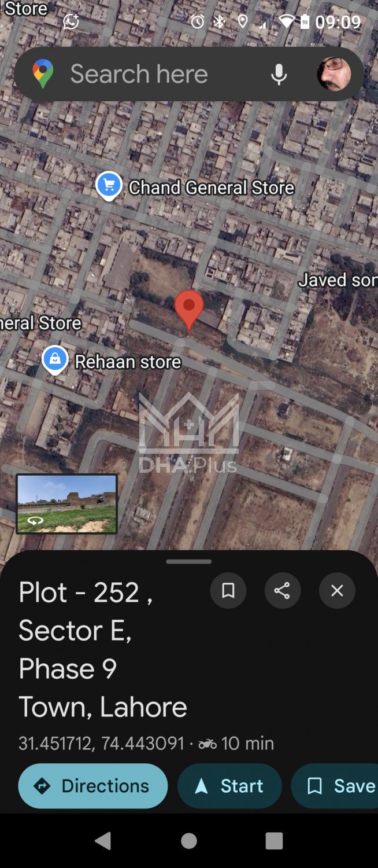
Task: Open the Street View thumbnail preview
Action: [66, 503]
